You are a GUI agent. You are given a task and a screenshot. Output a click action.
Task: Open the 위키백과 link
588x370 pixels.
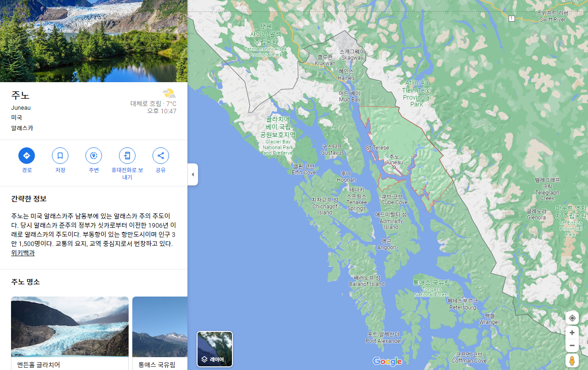click(23, 253)
